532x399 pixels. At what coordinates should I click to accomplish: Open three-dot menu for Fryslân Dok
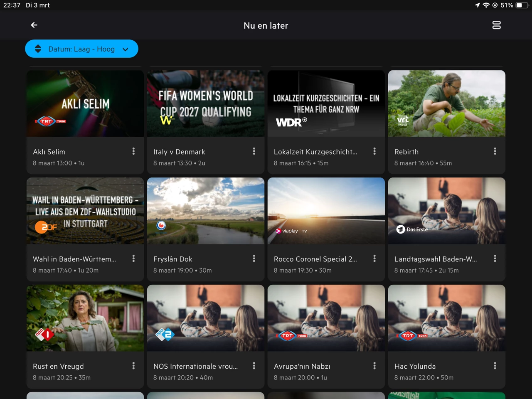pyautogui.click(x=254, y=259)
